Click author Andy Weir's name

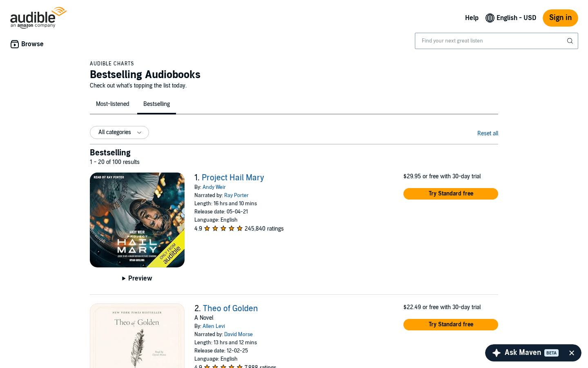(x=214, y=187)
